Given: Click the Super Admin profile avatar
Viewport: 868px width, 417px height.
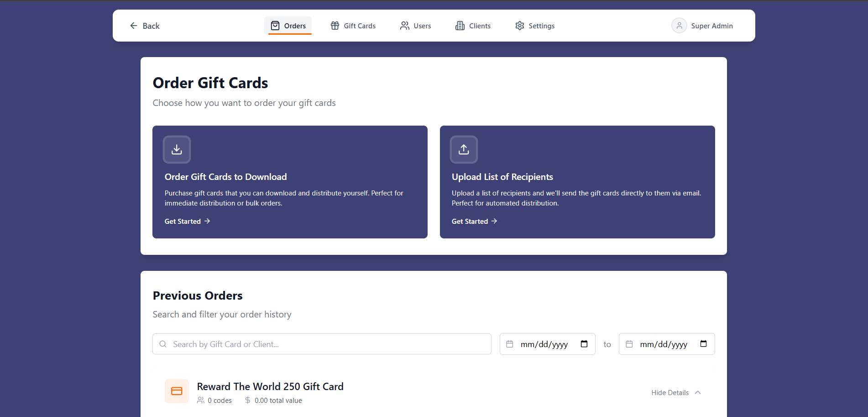Looking at the screenshot, I should (679, 26).
